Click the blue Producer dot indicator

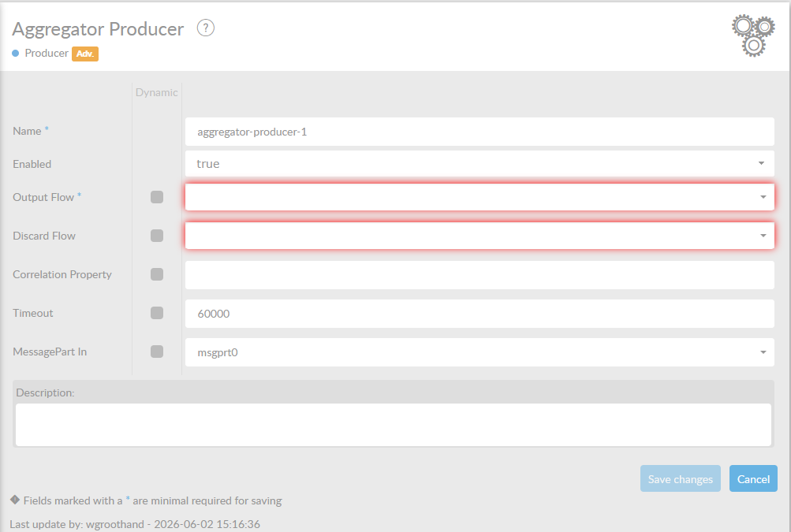point(15,53)
